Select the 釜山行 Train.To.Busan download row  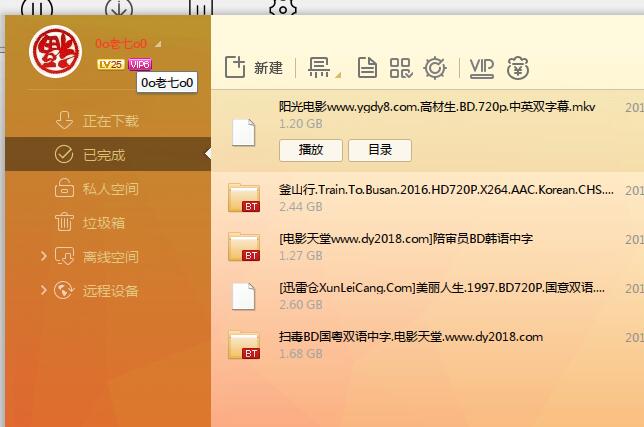click(427, 197)
